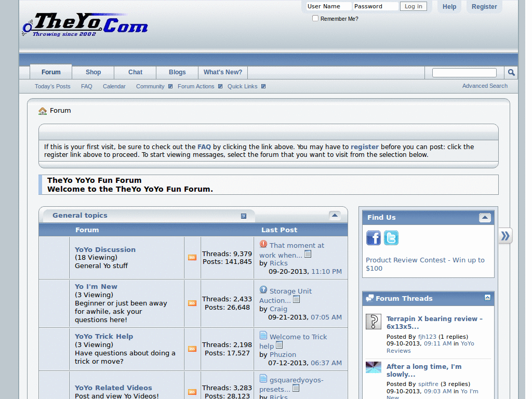
Task: Open the Facebook icon in Find Us
Action: coord(373,237)
